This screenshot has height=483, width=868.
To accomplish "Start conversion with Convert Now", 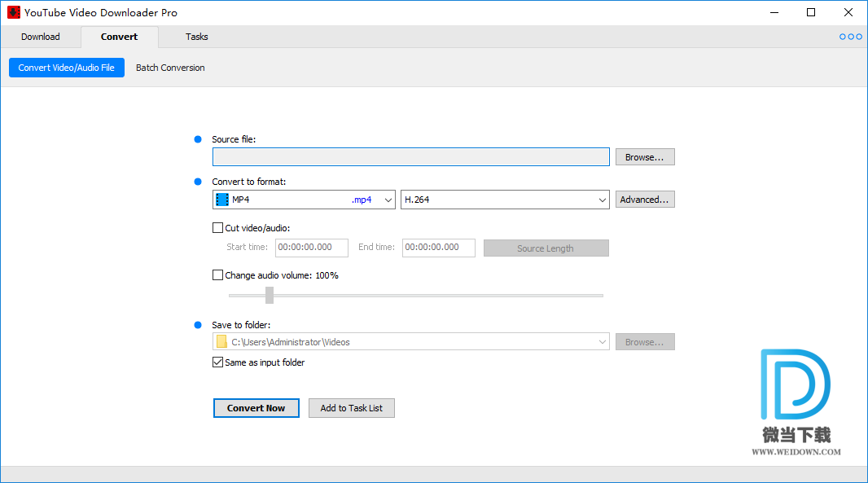I will pos(256,408).
